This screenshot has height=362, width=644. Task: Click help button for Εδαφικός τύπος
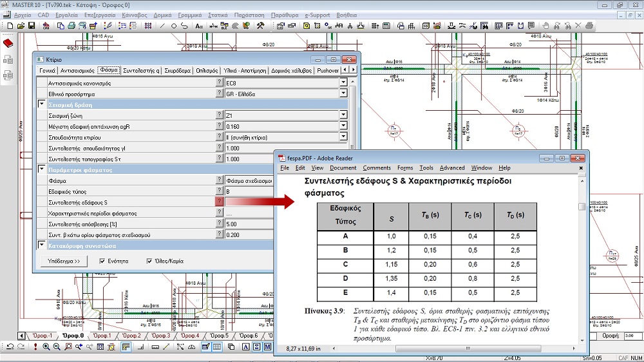point(220,191)
